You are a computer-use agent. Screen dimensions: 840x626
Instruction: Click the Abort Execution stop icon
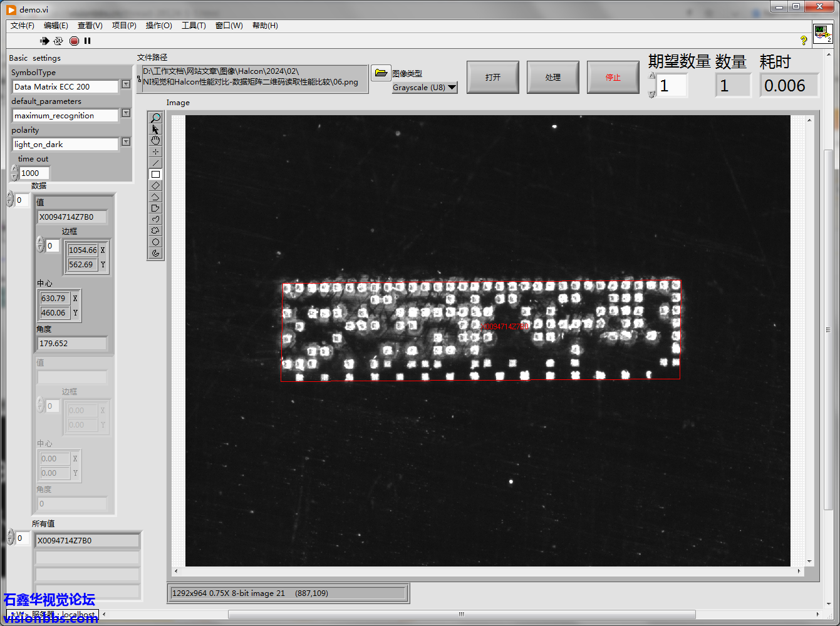click(74, 41)
